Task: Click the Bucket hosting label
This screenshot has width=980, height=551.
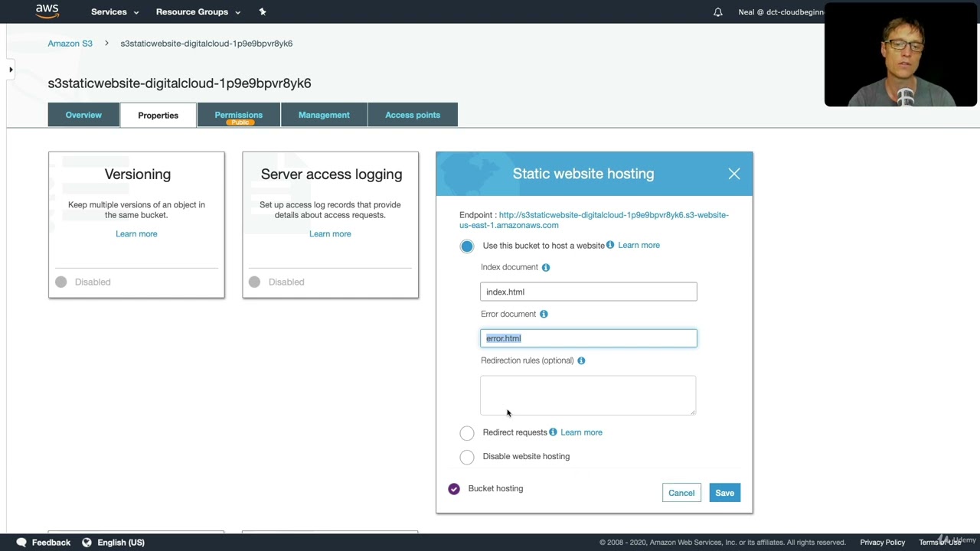Action: point(495,489)
